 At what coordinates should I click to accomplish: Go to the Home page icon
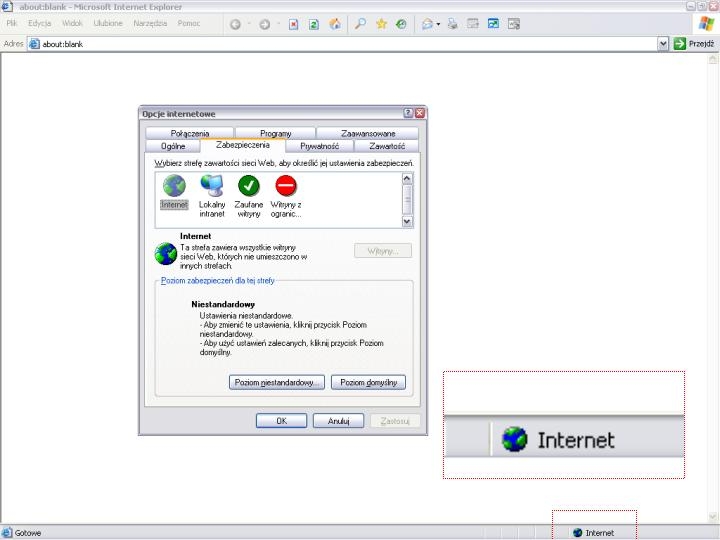335,24
